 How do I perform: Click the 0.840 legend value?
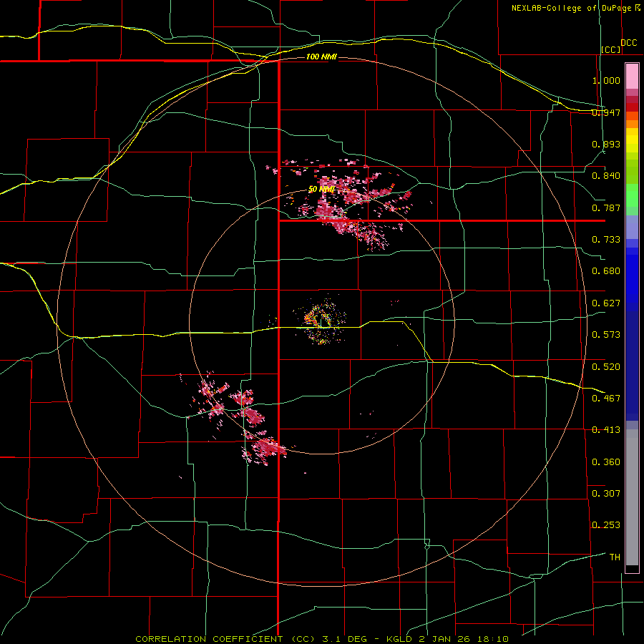pyautogui.click(x=606, y=176)
